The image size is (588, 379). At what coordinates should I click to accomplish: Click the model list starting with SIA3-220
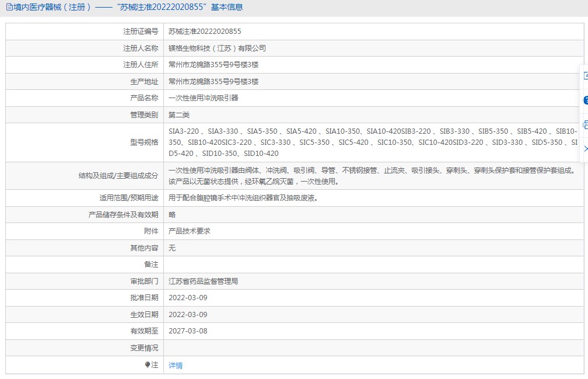tap(373, 142)
